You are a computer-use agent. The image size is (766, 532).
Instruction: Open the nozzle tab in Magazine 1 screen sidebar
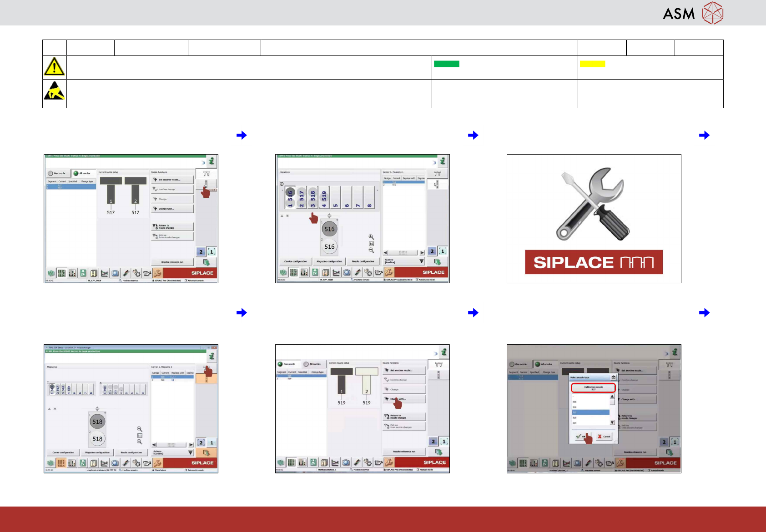click(438, 174)
